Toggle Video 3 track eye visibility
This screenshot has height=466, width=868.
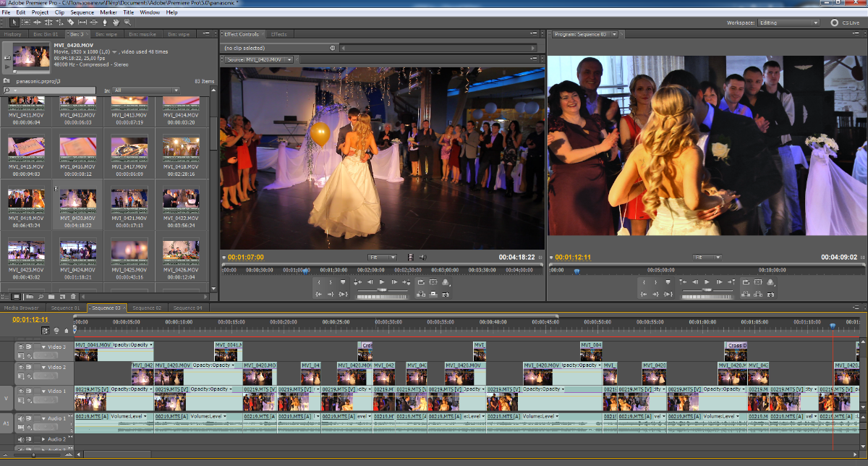(21, 347)
